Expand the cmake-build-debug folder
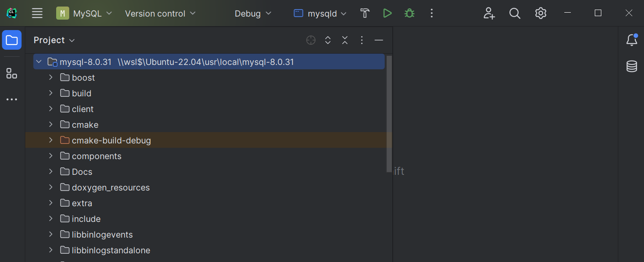This screenshot has width=644, height=262. click(x=51, y=140)
